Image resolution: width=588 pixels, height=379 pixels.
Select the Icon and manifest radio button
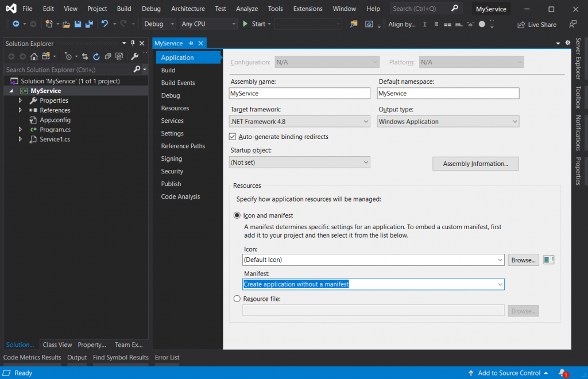(237, 215)
